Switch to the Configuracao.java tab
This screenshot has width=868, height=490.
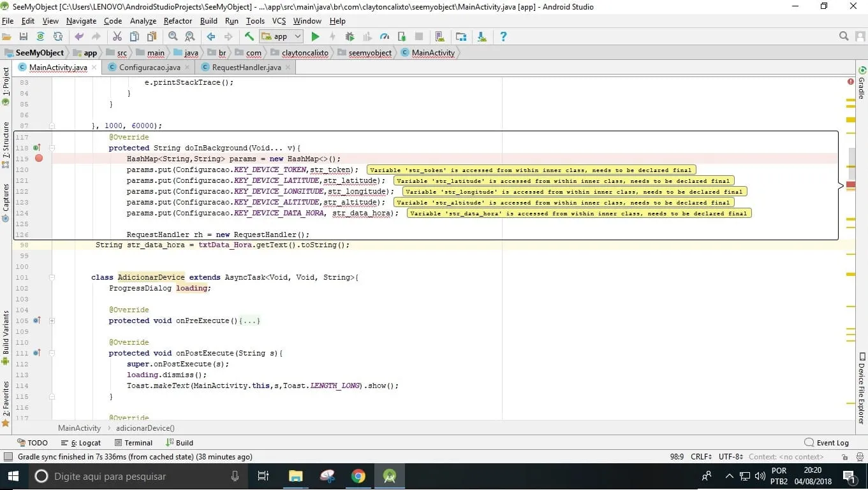[x=149, y=67]
